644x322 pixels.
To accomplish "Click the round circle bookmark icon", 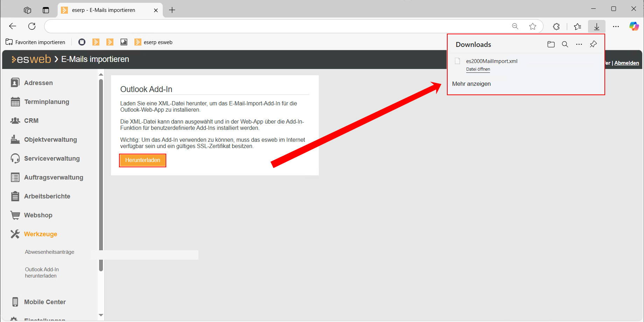I will click(82, 42).
